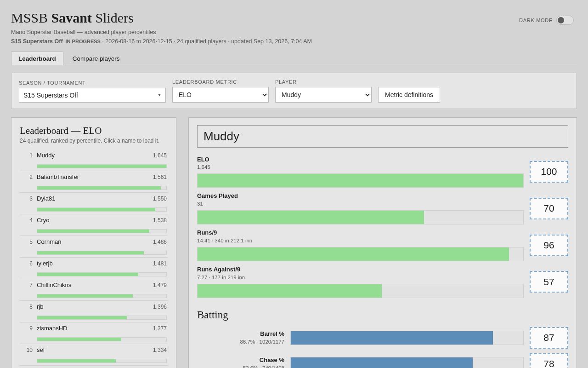Click the Chase % percentile value 78
Image resolution: width=588 pixels, height=368 pixels.
click(x=549, y=361)
